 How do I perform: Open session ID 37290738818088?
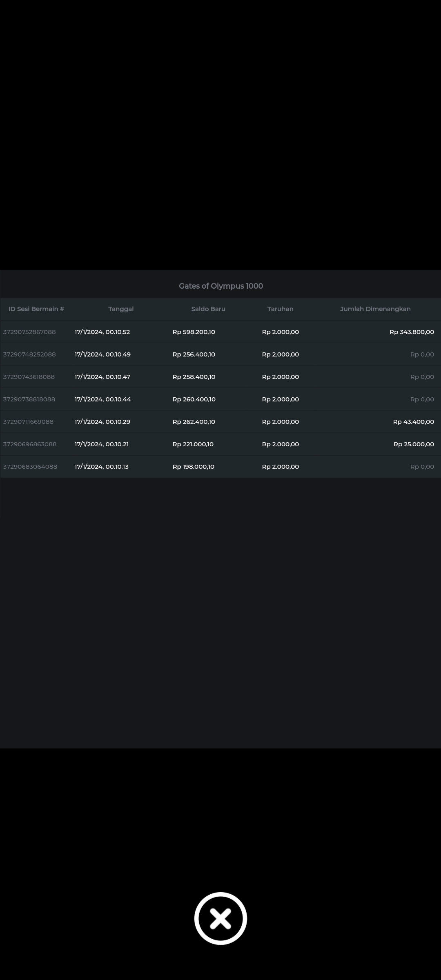point(29,399)
